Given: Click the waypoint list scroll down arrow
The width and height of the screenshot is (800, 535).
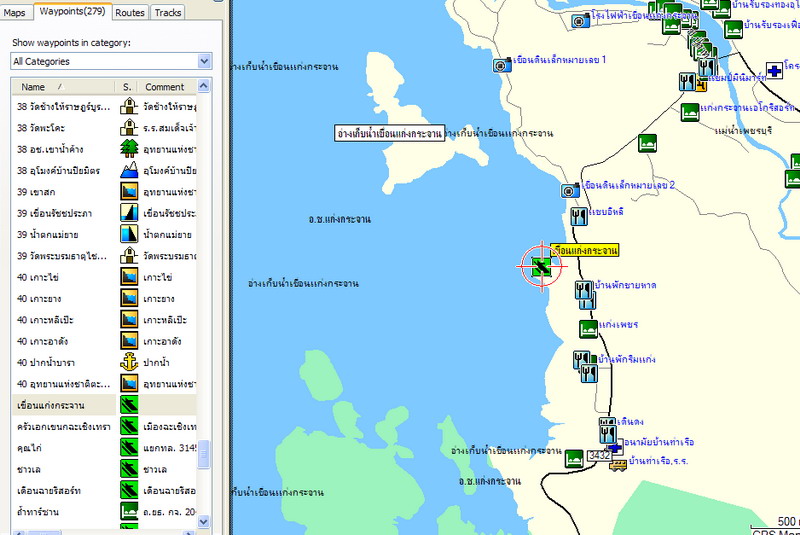Looking at the screenshot, I should pyautogui.click(x=204, y=521).
